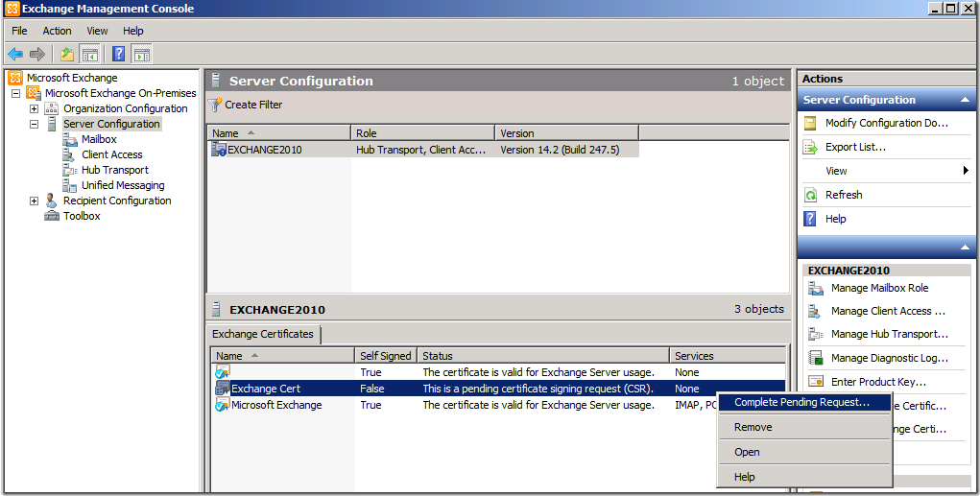
Task: Choose Remove from context menu
Action: (x=803, y=427)
